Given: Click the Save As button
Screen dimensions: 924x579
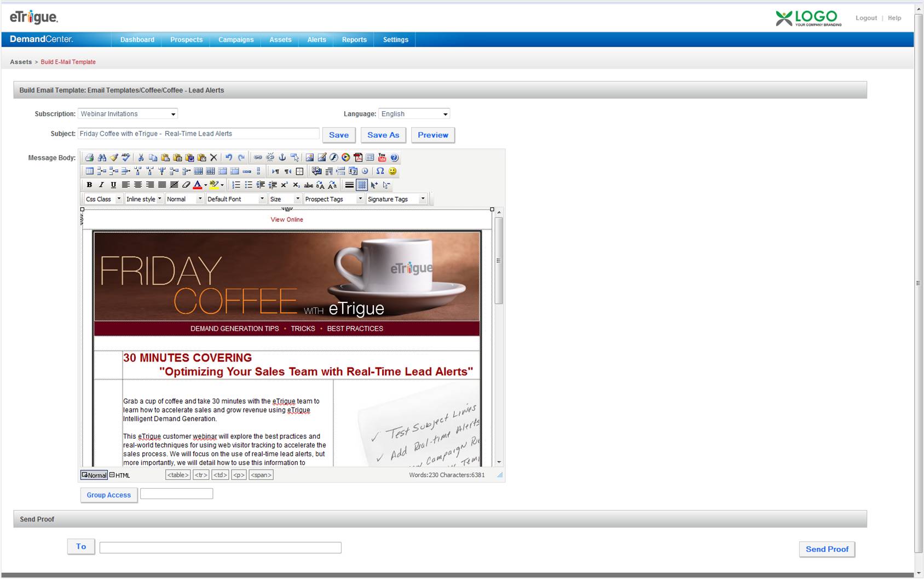Looking at the screenshot, I should (x=383, y=135).
